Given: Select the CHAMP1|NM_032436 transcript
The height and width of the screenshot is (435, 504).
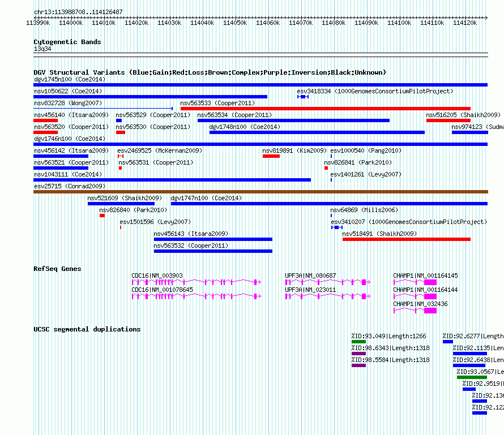Looking at the screenshot, I should [x=415, y=311].
